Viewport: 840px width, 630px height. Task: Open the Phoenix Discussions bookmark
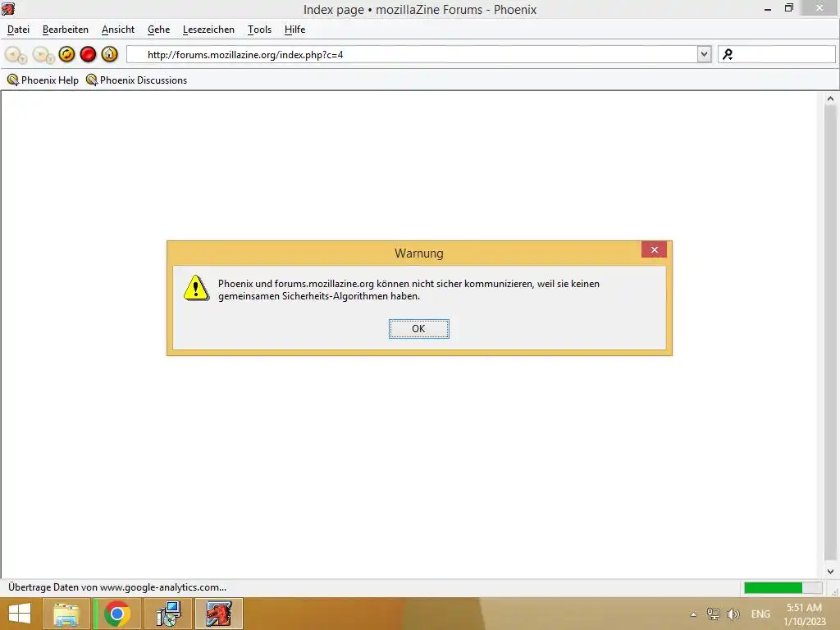click(x=137, y=80)
